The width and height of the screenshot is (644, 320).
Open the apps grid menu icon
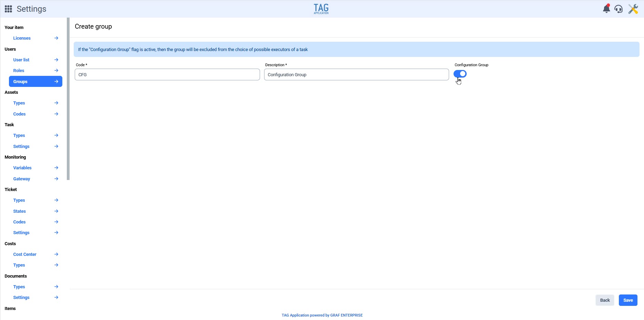[x=8, y=9]
